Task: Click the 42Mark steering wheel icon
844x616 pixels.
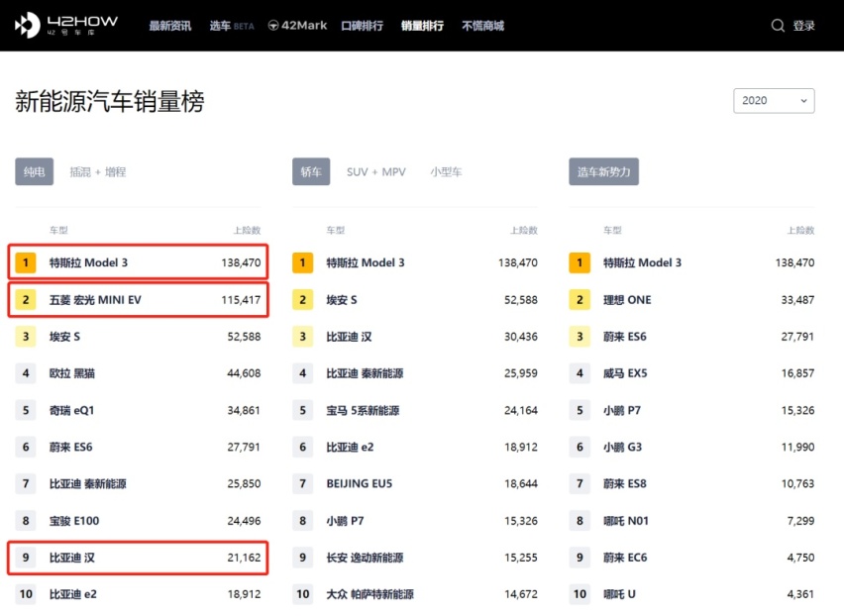Action: point(273,26)
